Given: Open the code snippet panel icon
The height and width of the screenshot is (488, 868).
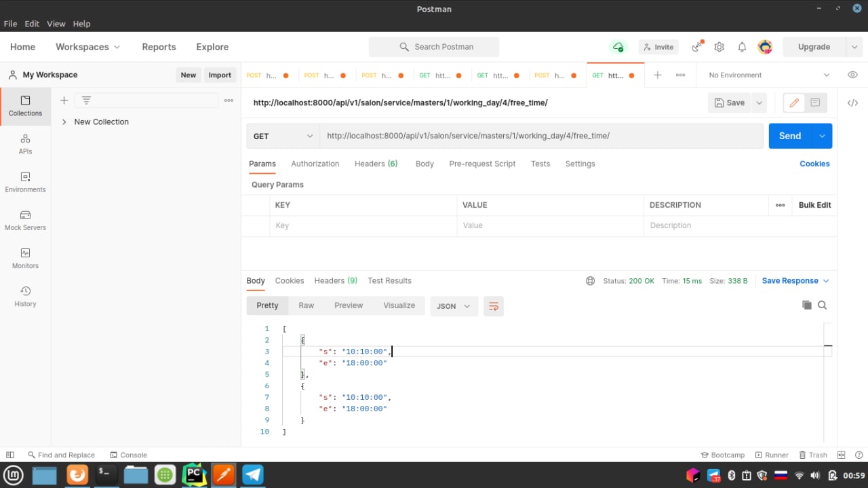Looking at the screenshot, I should pos(852,103).
